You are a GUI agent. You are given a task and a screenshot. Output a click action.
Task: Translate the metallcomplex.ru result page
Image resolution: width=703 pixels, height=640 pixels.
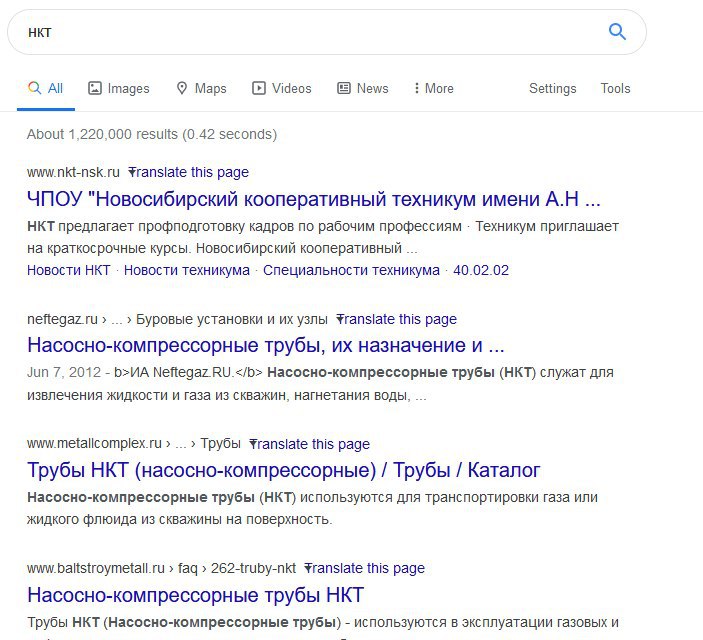[x=312, y=444]
